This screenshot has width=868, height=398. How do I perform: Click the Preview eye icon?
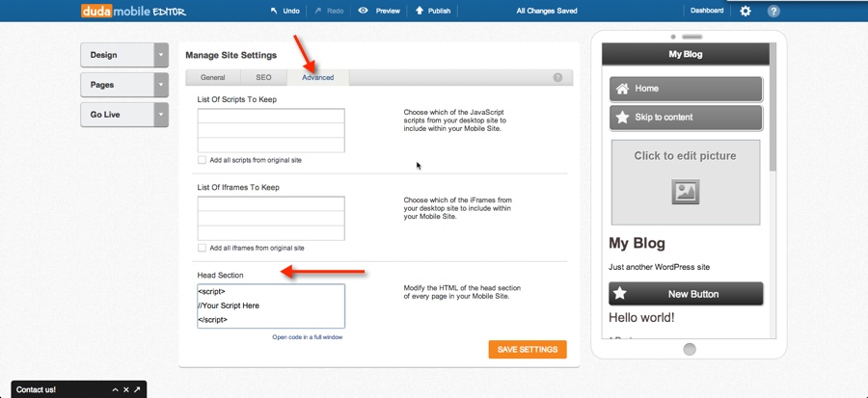click(x=364, y=10)
